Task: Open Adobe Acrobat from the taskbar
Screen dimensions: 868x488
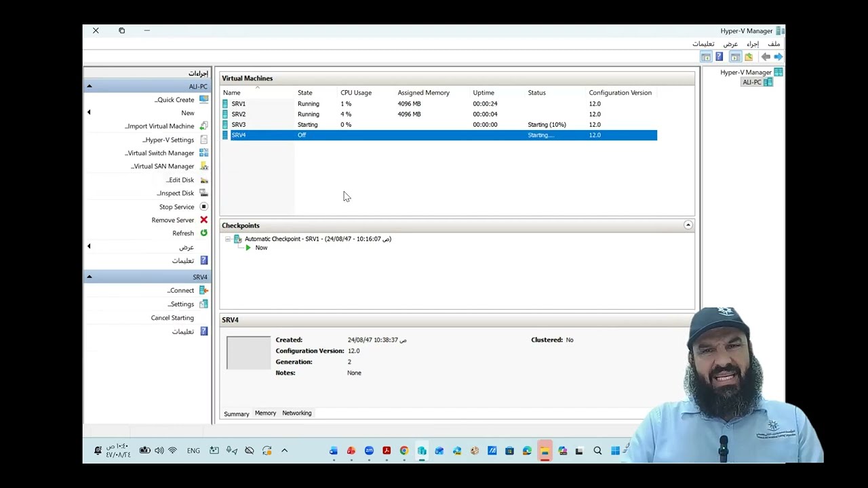Action: pos(387,451)
